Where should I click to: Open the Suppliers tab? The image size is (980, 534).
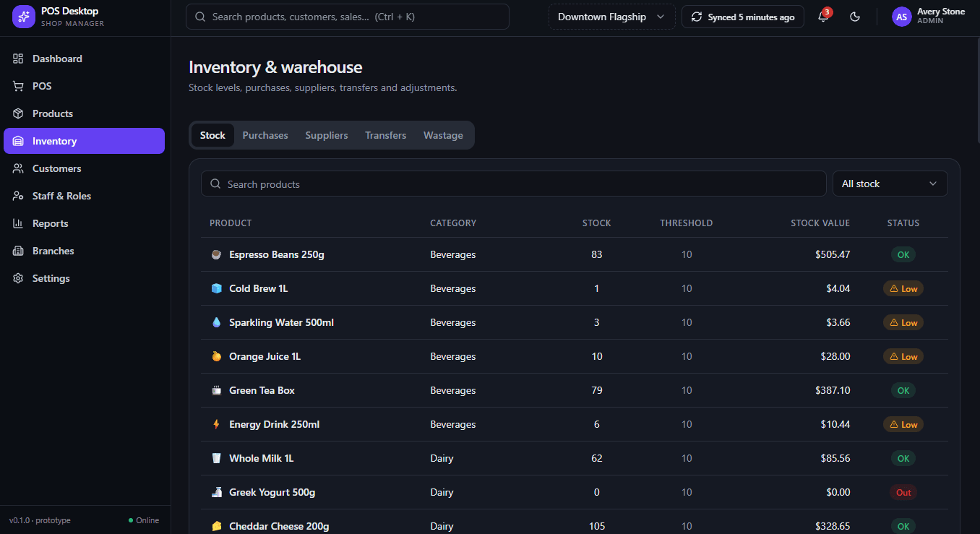pos(327,135)
